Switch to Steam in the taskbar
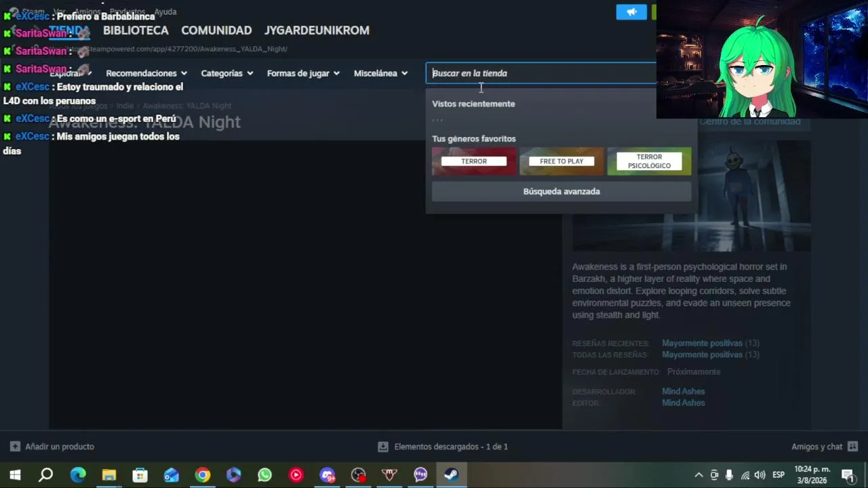Screen dimensions: 868x488 (452, 474)
